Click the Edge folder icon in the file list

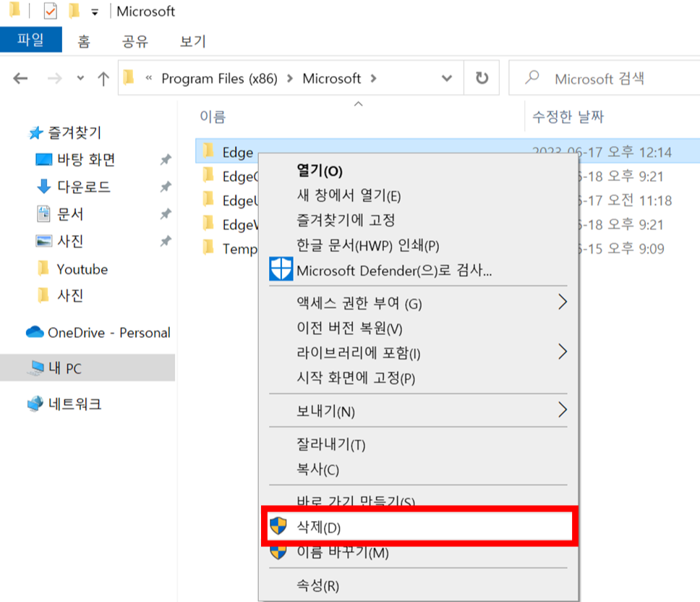210,152
